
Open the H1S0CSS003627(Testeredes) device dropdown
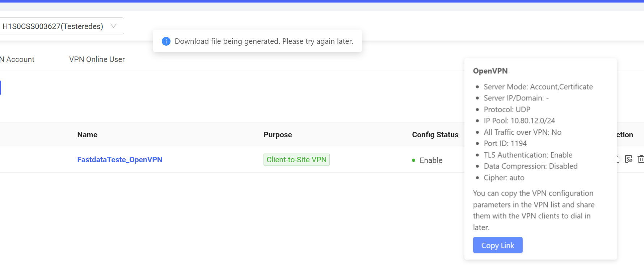62,26
